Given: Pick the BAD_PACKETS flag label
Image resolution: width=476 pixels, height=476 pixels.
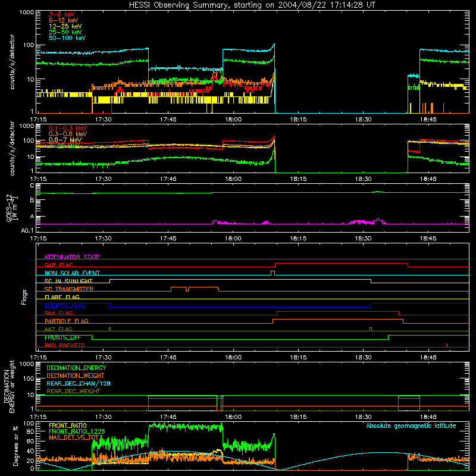Looking at the screenshot, I should click(65, 345).
